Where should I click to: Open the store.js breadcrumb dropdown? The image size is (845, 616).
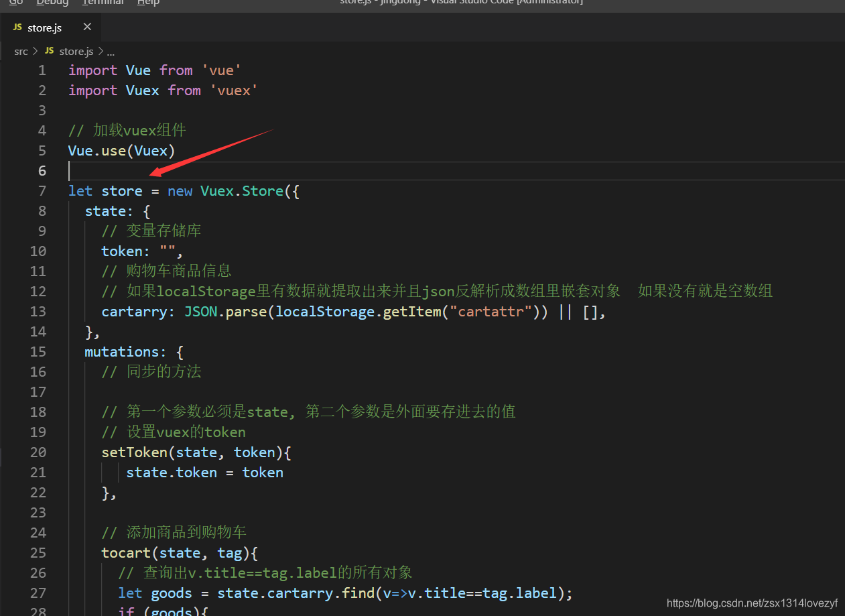click(x=76, y=51)
